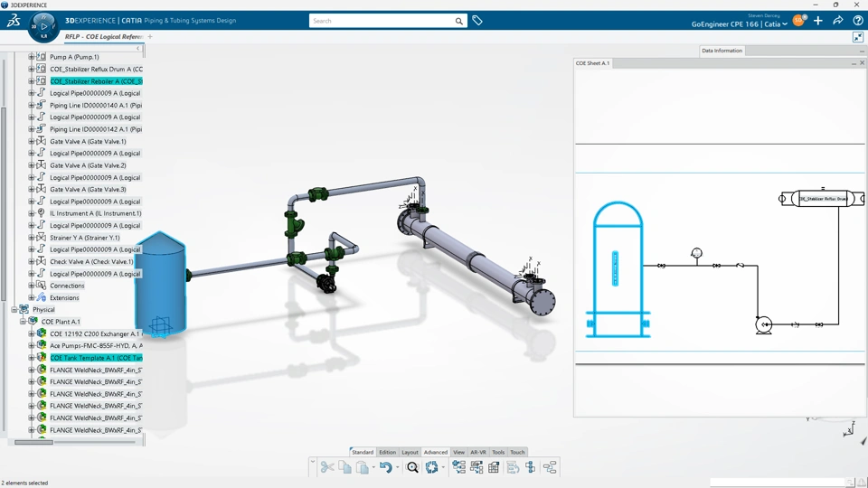Screen dimensions: 868x488
Task: Expand COE_Stabilizer Reflux Drum A node
Action: coord(32,69)
